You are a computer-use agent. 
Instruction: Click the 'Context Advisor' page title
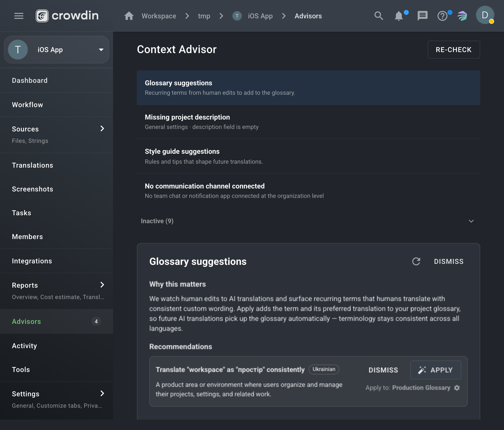177,49
